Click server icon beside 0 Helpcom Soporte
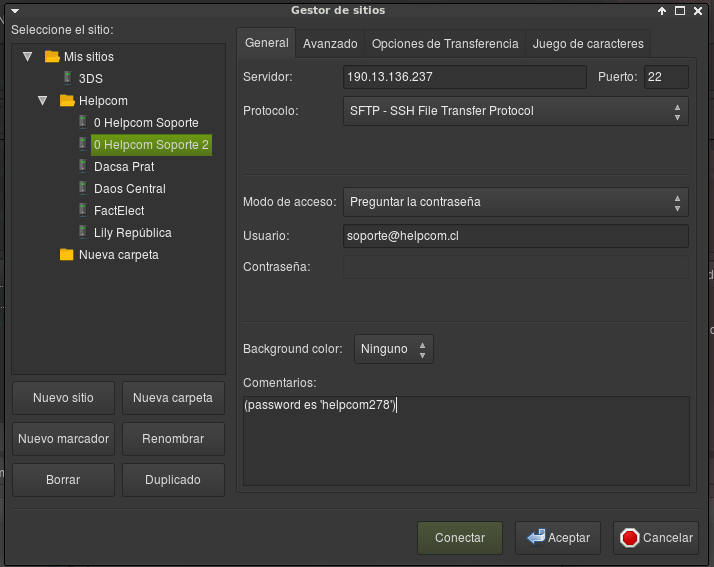This screenshot has height=567, width=714. pos(83,122)
